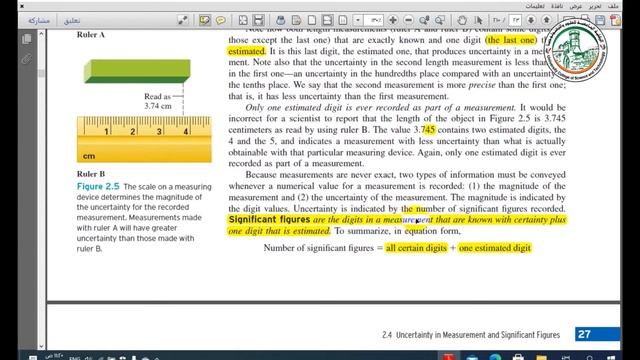Toggle the read mode expand-arrows icon
The height and width of the screenshot is (360, 640).
183,20
